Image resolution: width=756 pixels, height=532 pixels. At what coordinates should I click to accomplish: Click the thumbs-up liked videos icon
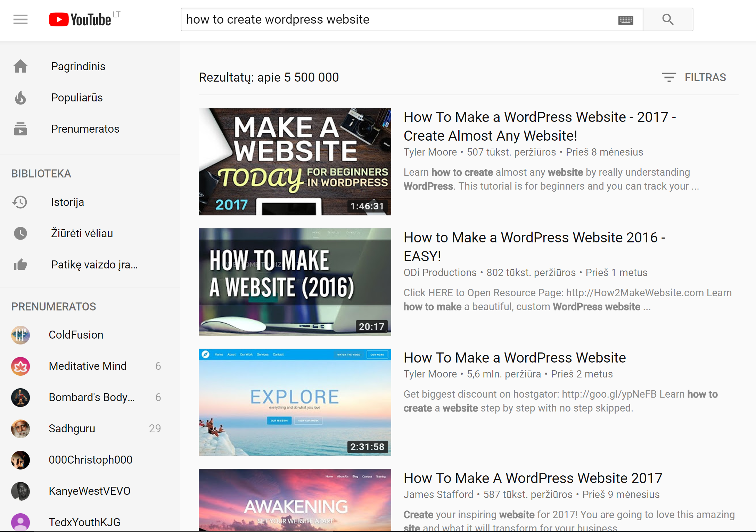point(20,265)
